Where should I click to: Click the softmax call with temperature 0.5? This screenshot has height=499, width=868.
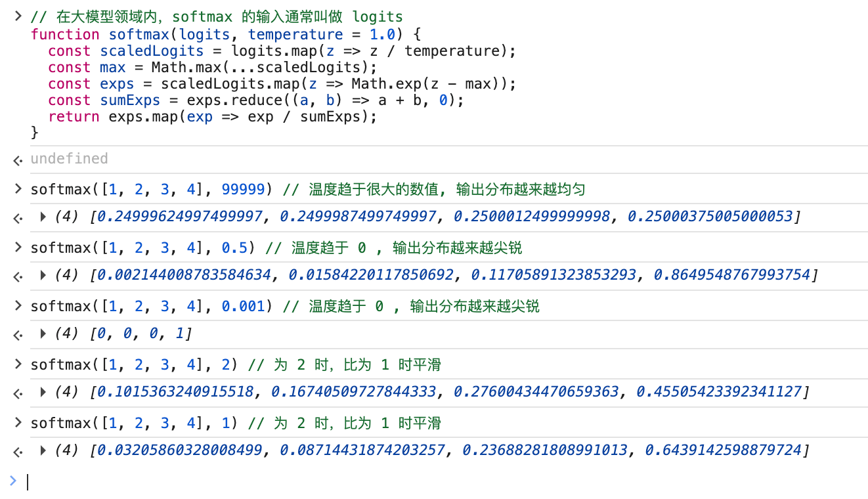click(x=147, y=248)
